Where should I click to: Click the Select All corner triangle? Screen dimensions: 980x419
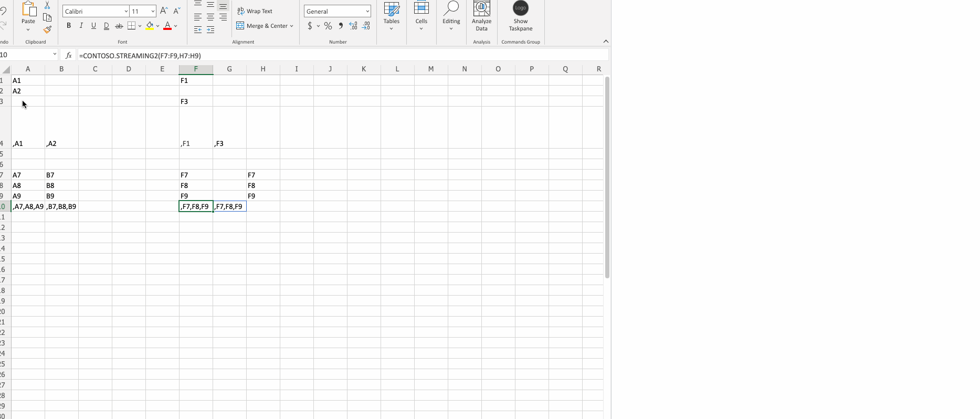[x=6, y=69]
